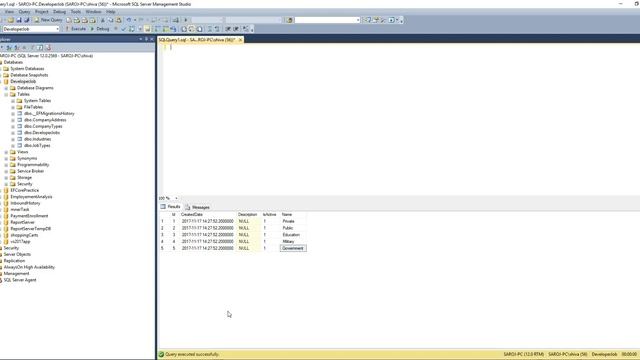Viewport: 640px width, 360px height.
Task: Click the Save All icon
Action: [27, 20]
